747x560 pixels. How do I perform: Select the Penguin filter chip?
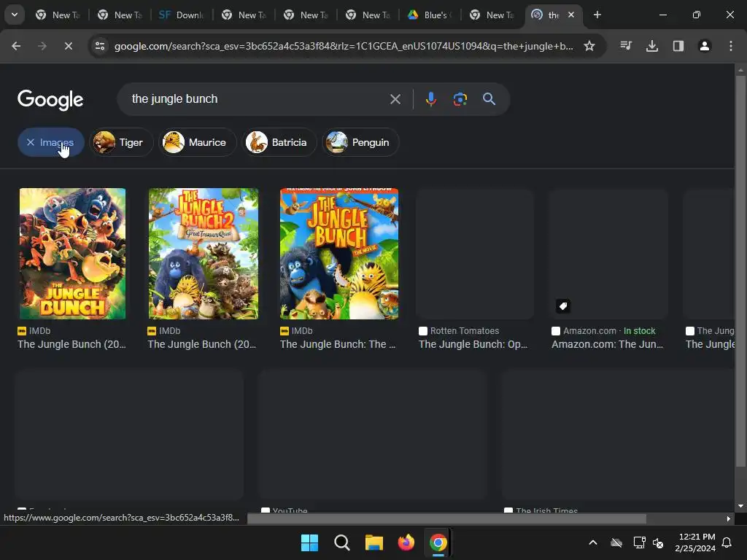(x=360, y=142)
